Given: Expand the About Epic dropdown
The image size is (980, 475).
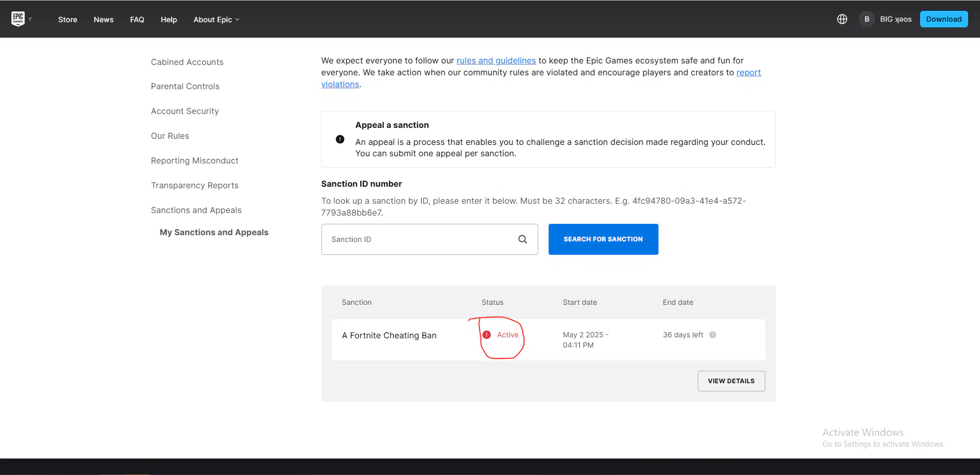Looking at the screenshot, I should (x=216, y=20).
